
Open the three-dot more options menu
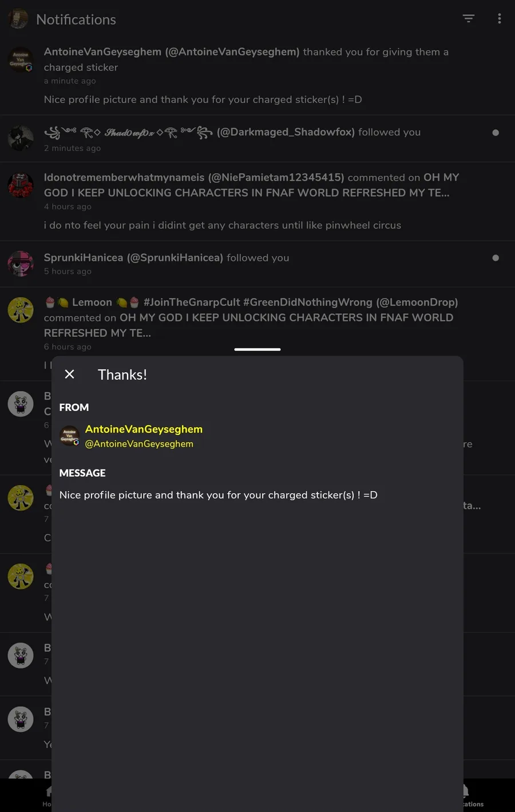tap(500, 19)
